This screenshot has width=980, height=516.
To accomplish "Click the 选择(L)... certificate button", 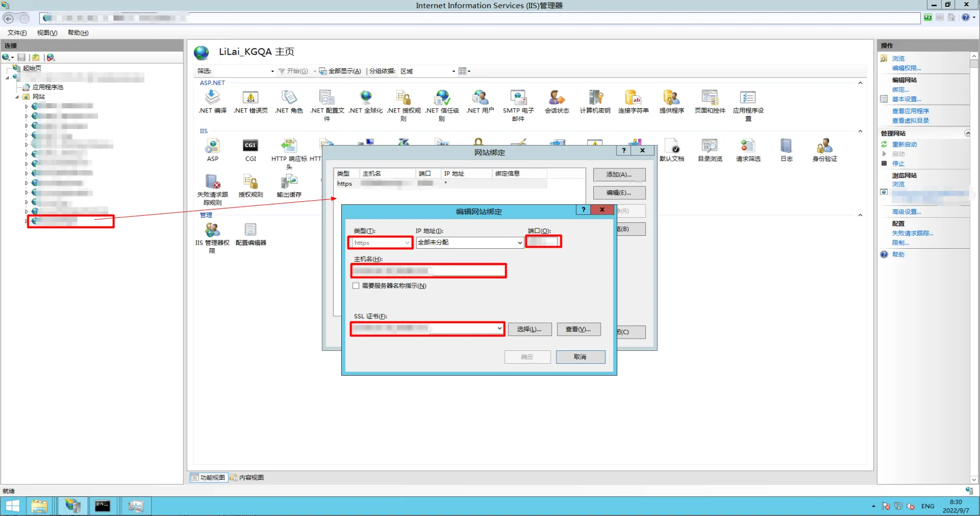I will click(x=529, y=329).
